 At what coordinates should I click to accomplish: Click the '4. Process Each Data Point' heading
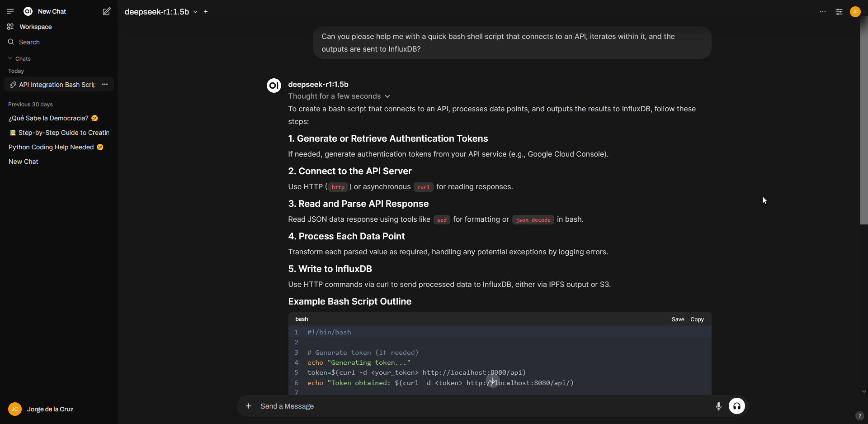click(x=346, y=236)
